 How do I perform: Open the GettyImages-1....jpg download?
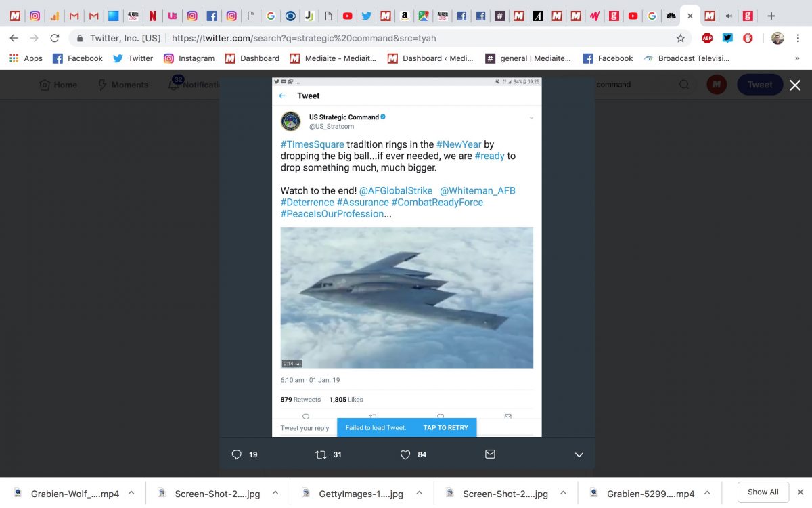click(353, 493)
